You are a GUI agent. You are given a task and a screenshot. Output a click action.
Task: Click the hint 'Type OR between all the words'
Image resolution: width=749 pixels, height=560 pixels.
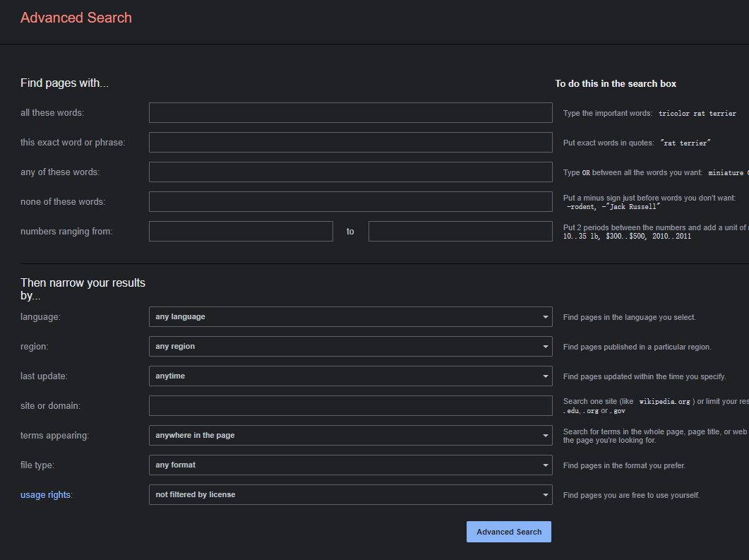tap(633, 172)
